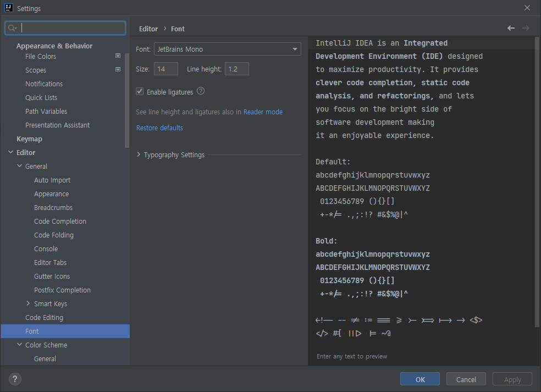This screenshot has width=541, height=392.
Task: Open Postfix Completion settings
Action: 62,290
